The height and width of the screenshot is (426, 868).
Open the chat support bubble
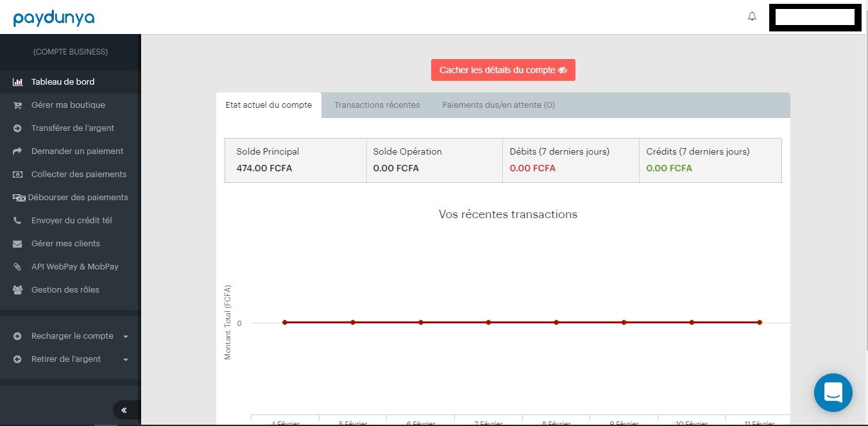click(833, 392)
